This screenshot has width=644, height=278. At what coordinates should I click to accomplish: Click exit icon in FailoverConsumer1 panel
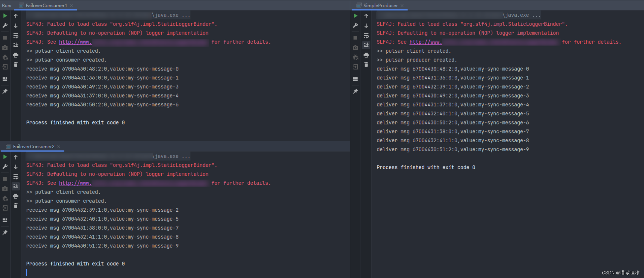click(x=5, y=67)
